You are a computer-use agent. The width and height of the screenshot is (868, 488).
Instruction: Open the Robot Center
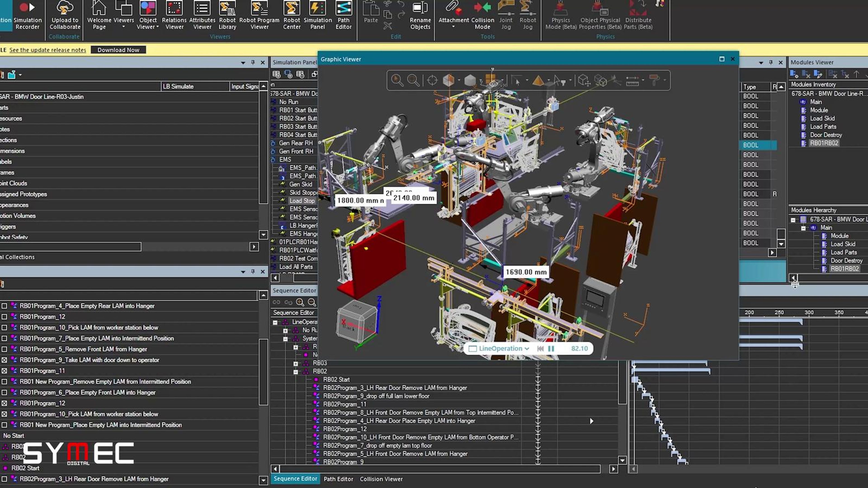coord(292,15)
